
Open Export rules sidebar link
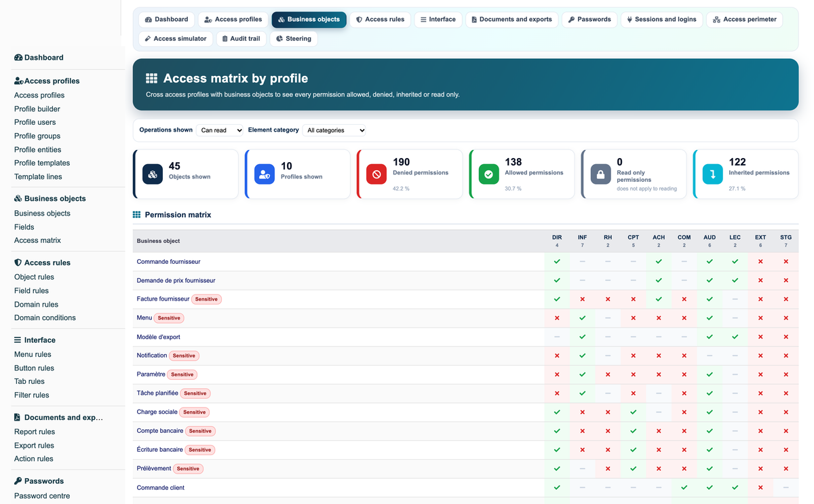pyautogui.click(x=34, y=445)
